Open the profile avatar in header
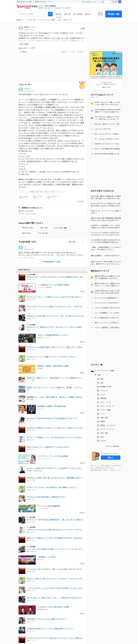 point(100,14)
